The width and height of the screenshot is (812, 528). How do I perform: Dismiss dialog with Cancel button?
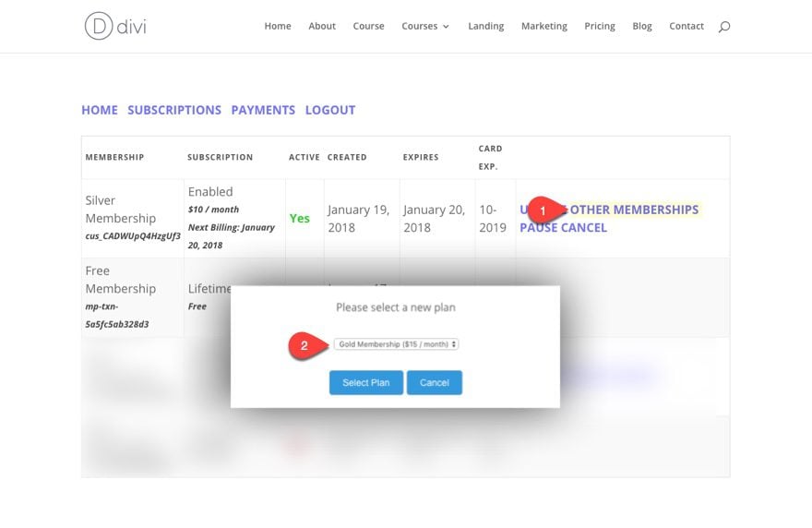tap(435, 382)
